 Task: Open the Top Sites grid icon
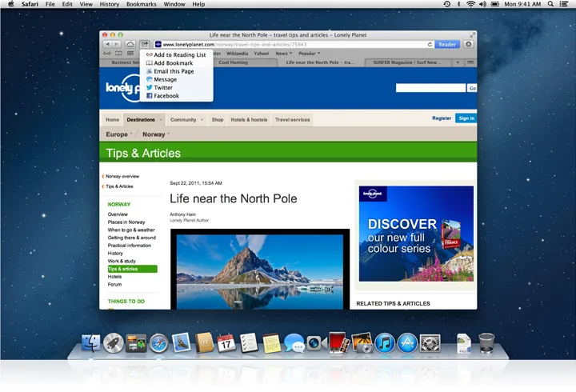(130, 54)
